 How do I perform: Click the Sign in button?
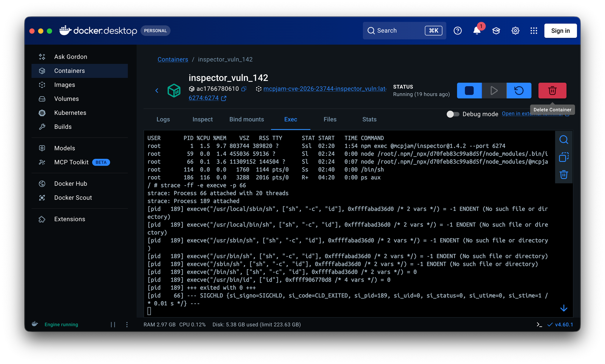click(560, 31)
